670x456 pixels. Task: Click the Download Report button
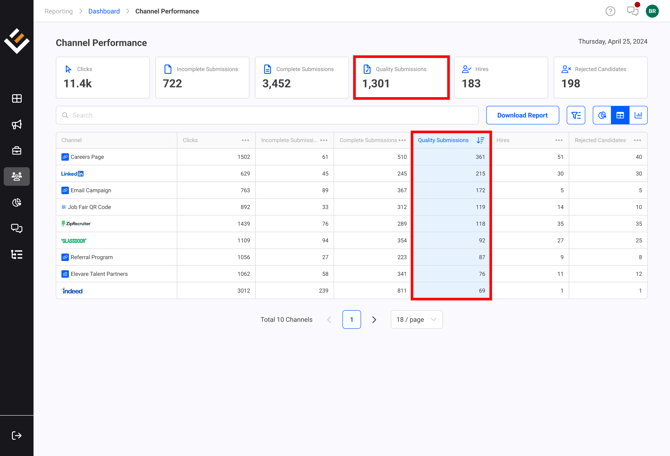point(522,115)
